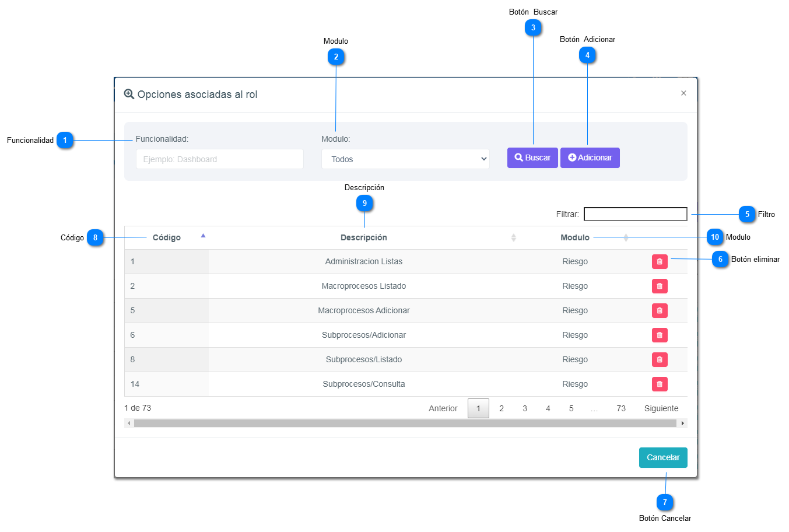The height and width of the screenshot is (532, 789).
Task: Focus the Funcionalidad text input
Action: click(220, 159)
